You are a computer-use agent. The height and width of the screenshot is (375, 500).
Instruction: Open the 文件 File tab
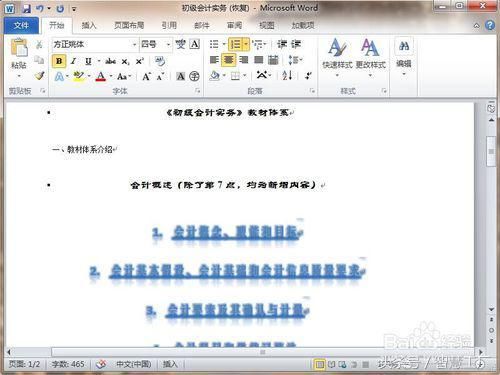[21, 25]
